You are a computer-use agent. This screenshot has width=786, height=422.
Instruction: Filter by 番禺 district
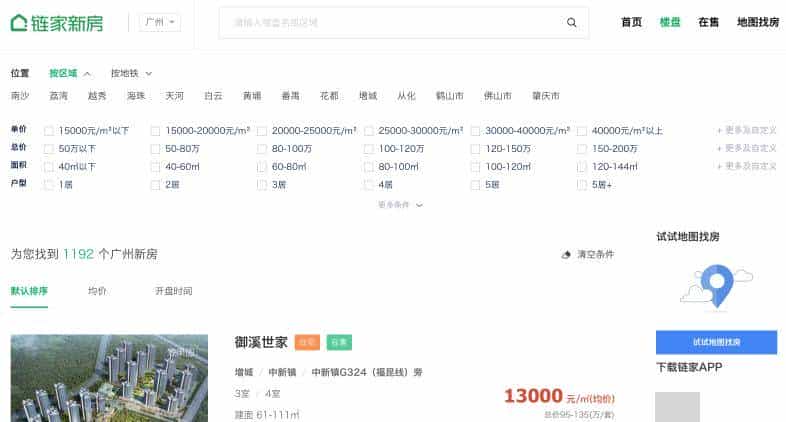291,96
